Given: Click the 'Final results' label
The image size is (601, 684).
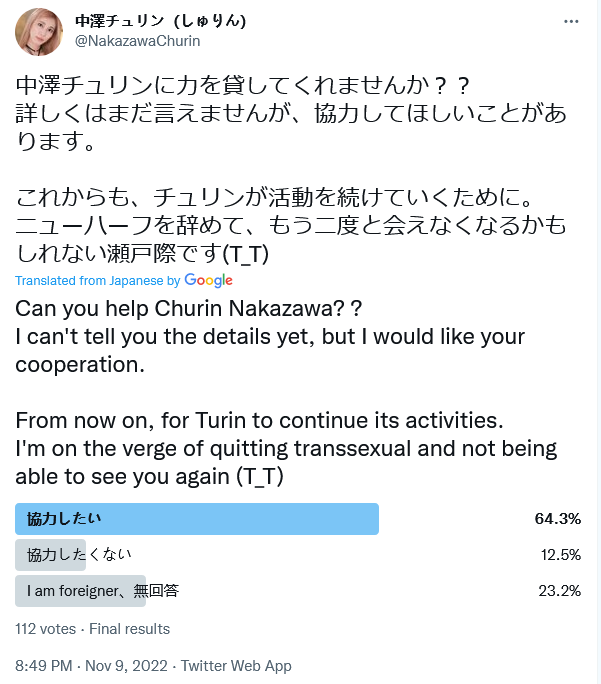Looking at the screenshot, I should click(130, 629).
